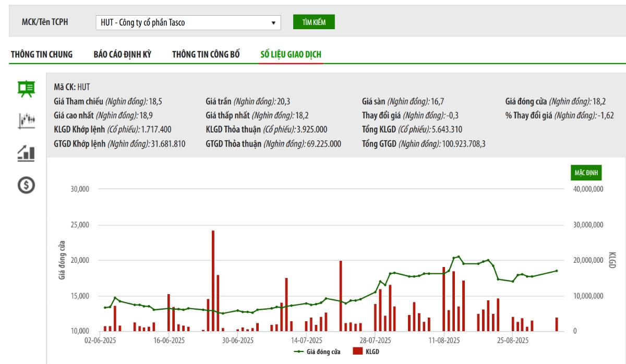Open the candlestick chart icon view
The height and width of the screenshot is (364, 626).
point(26,121)
